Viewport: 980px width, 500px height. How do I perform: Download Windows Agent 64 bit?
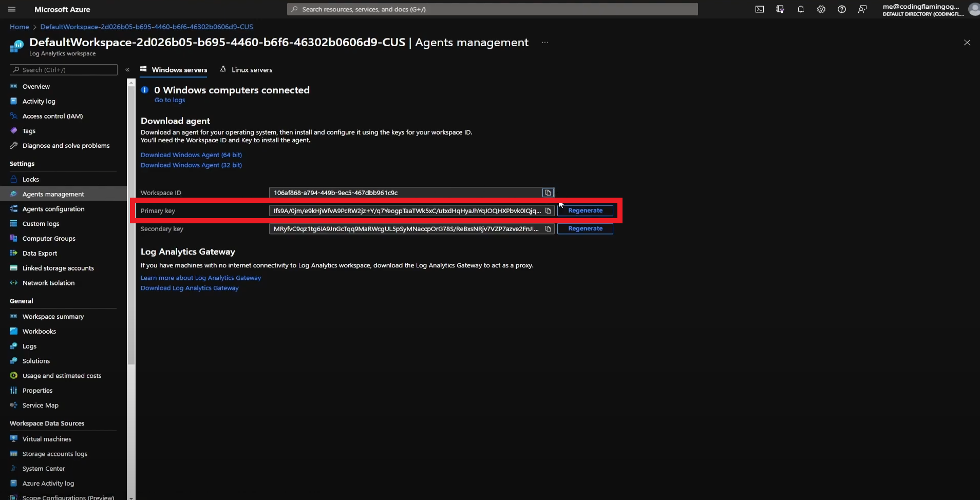point(191,155)
